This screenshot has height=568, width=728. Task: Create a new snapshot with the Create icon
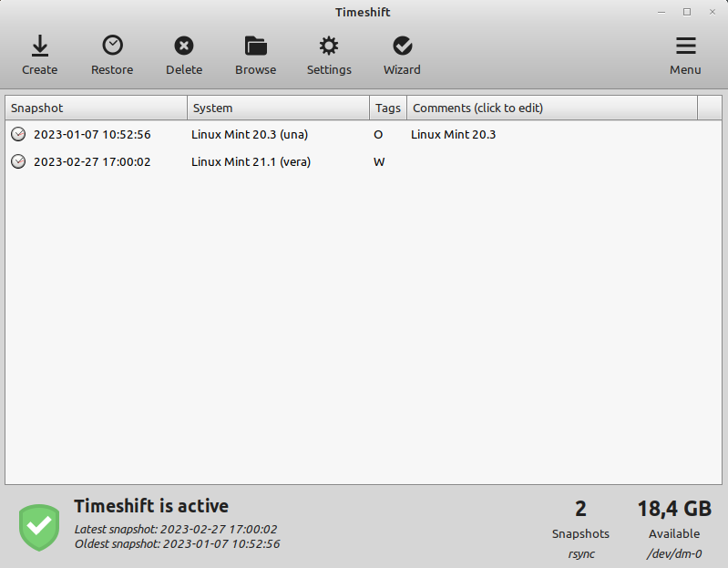click(40, 56)
